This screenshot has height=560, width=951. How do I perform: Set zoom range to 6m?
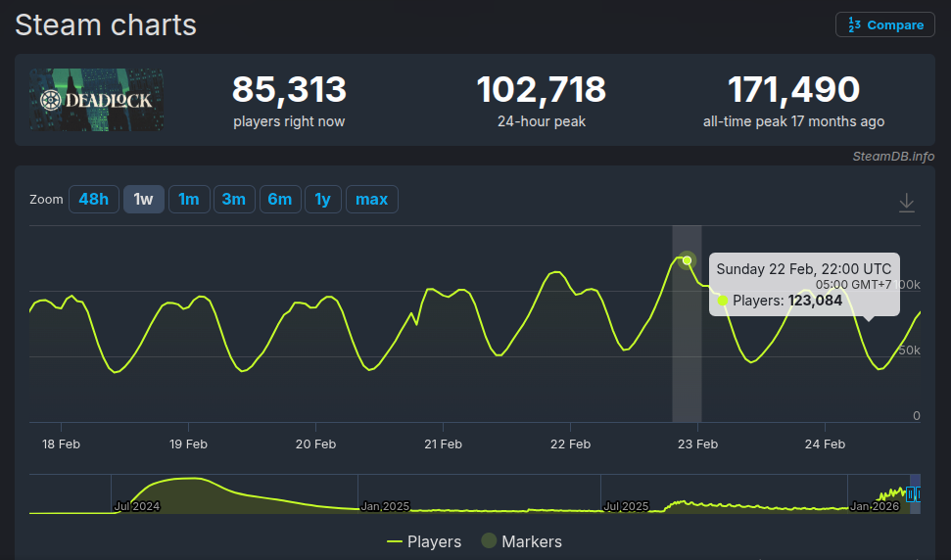(x=280, y=200)
